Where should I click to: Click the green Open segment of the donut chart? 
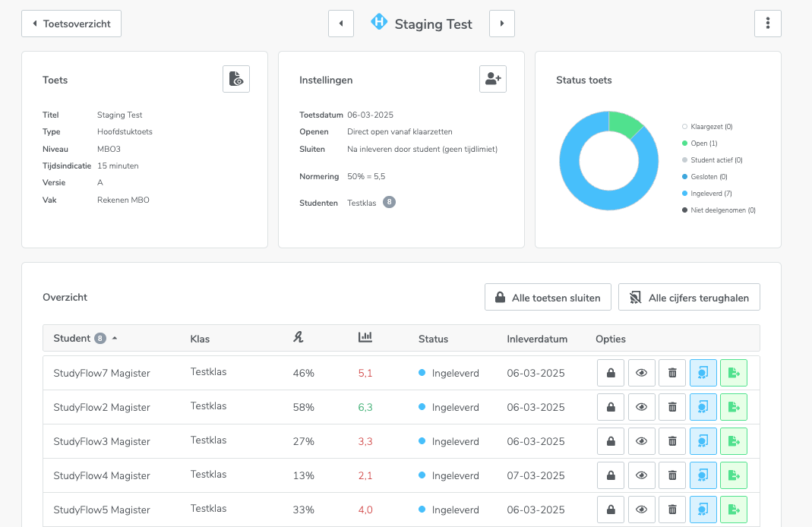[x=627, y=124]
